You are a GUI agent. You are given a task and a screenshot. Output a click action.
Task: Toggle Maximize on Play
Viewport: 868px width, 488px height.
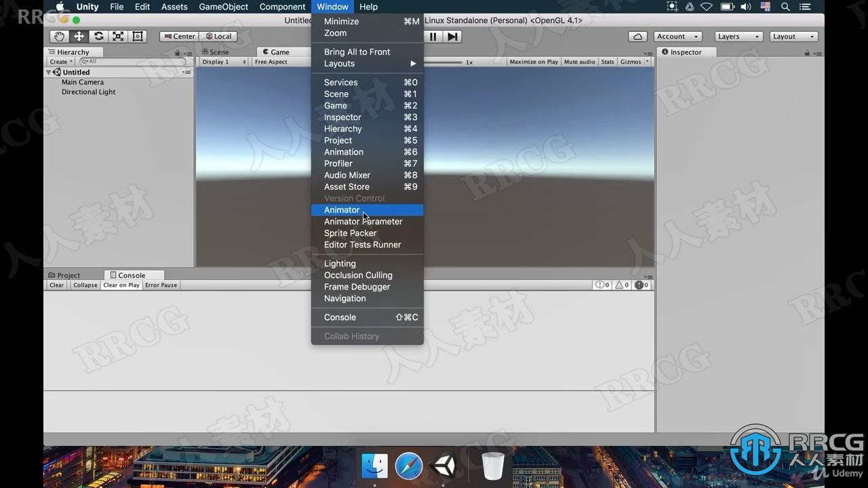click(534, 62)
